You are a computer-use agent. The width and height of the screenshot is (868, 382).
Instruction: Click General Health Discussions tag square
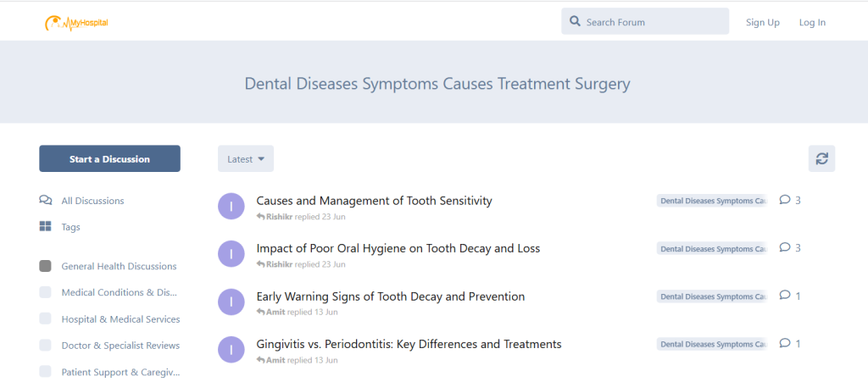coord(46,266)
